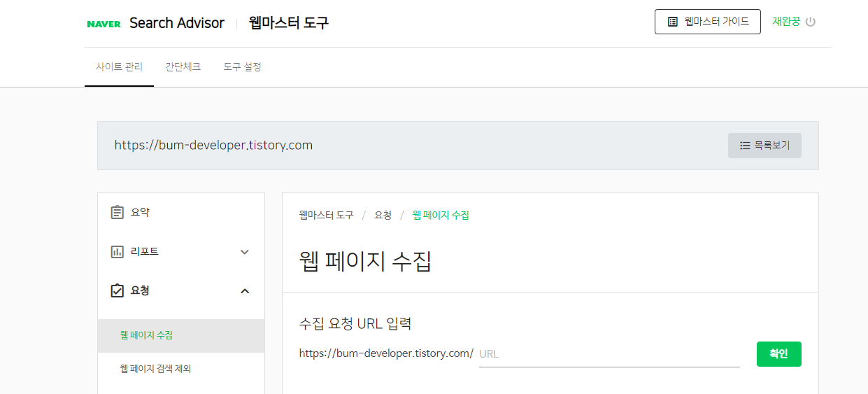The width and height of the screenshot is (868, 394).
Task: Collapse the 요청 section chevron
Action: [x=245, y=290]
